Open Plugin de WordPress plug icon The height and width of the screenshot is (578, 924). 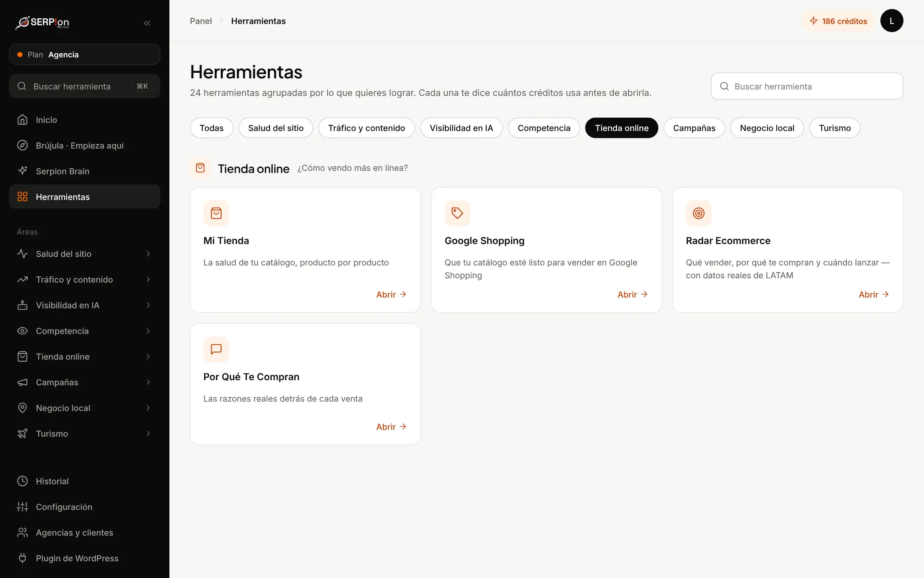(x=22, y=558)
